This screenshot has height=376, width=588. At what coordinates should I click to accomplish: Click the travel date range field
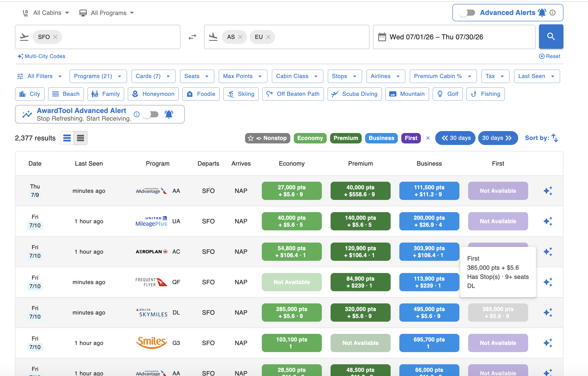[454, 37]
